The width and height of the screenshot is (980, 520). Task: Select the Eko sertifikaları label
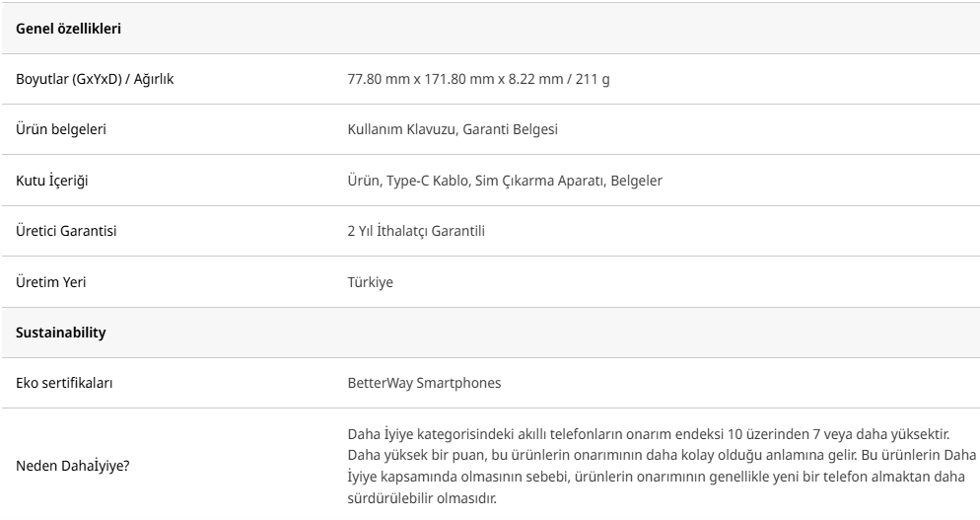click(x=64, y=383)
